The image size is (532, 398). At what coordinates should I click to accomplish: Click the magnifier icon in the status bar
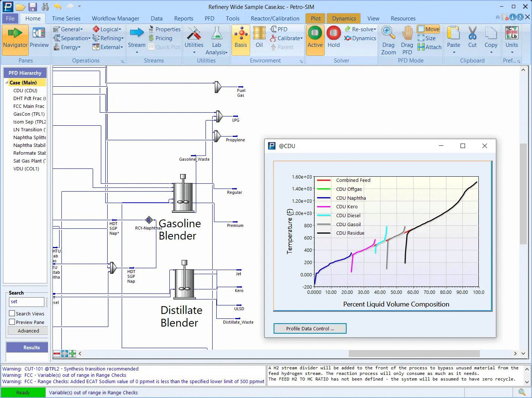pyautogui.click(x=522, y=392)
